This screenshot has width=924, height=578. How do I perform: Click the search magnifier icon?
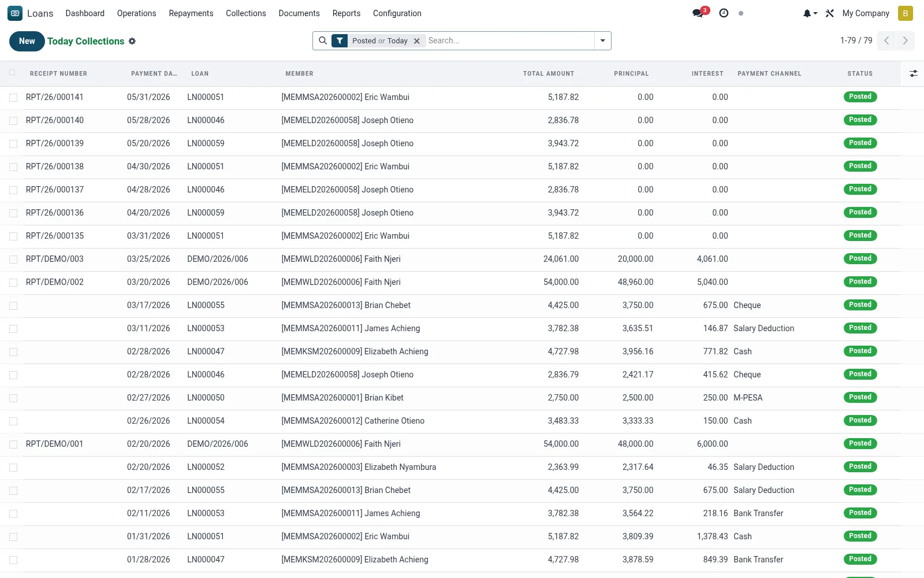(x=323, y=40)
